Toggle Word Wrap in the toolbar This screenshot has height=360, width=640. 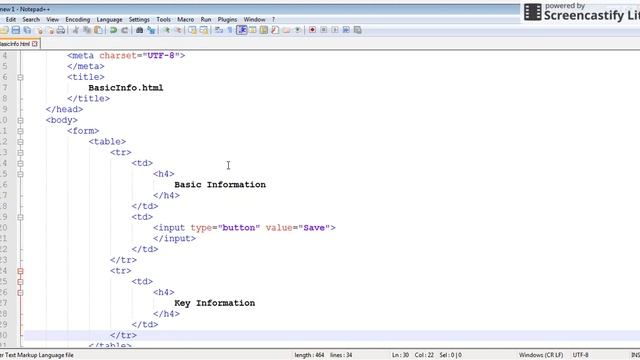(x=218, y=30)
